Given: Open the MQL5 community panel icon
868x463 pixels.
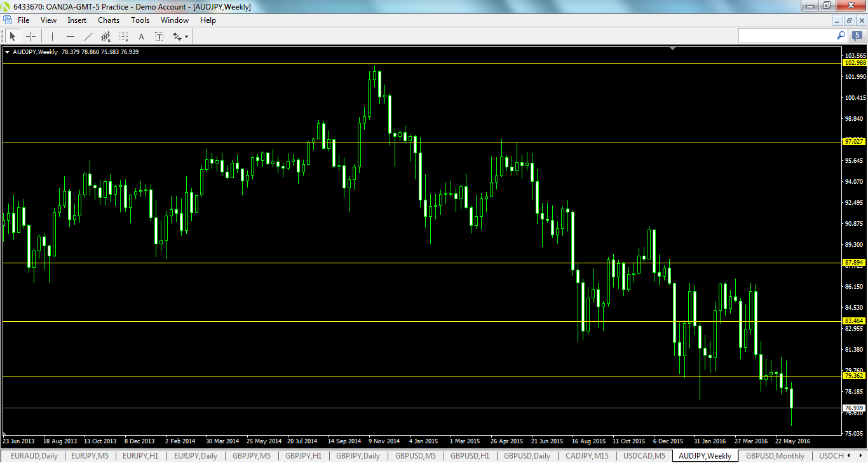Looking at the screenshot, I should click(855, 36).
